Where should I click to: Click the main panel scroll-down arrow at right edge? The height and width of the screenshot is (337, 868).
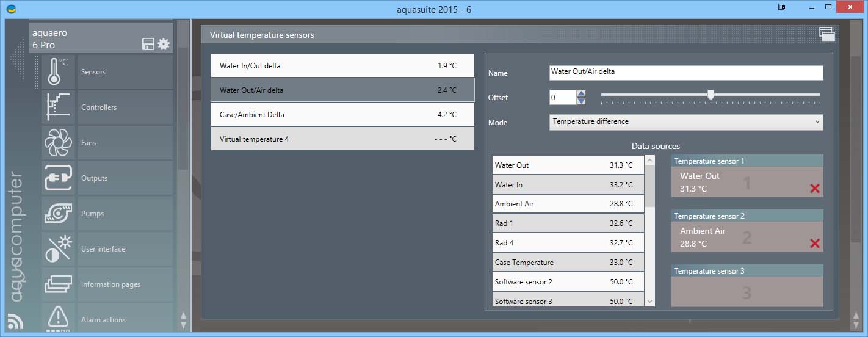click(x=856, y=325)
